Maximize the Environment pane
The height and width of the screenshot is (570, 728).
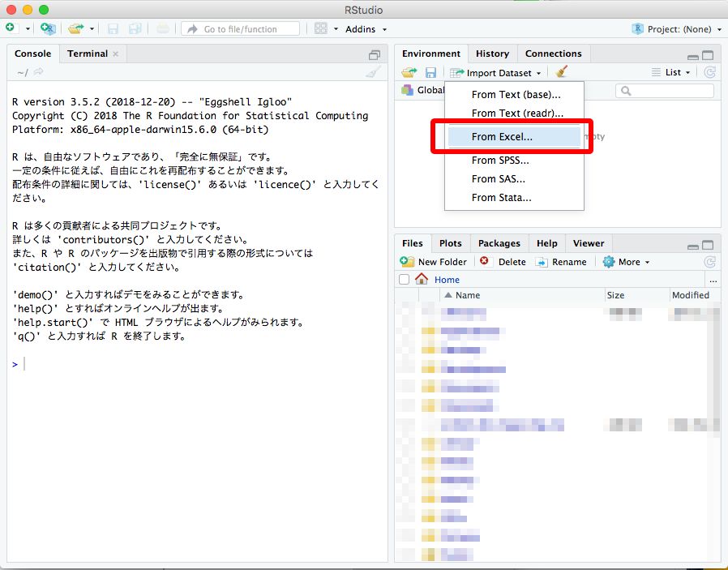pos(708,56)
